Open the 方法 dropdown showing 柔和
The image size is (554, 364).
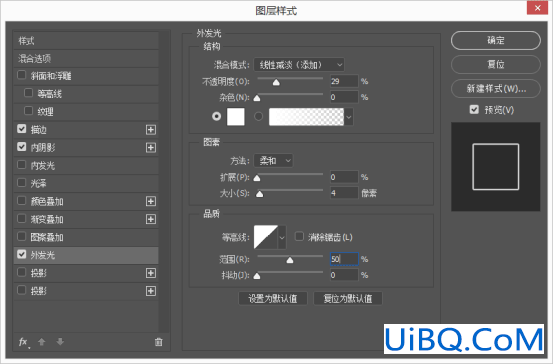[x=273, y=161]
